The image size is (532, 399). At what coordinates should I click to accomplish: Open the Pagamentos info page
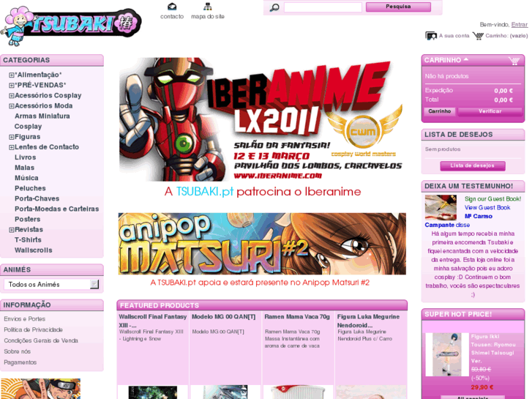point(20,362)
